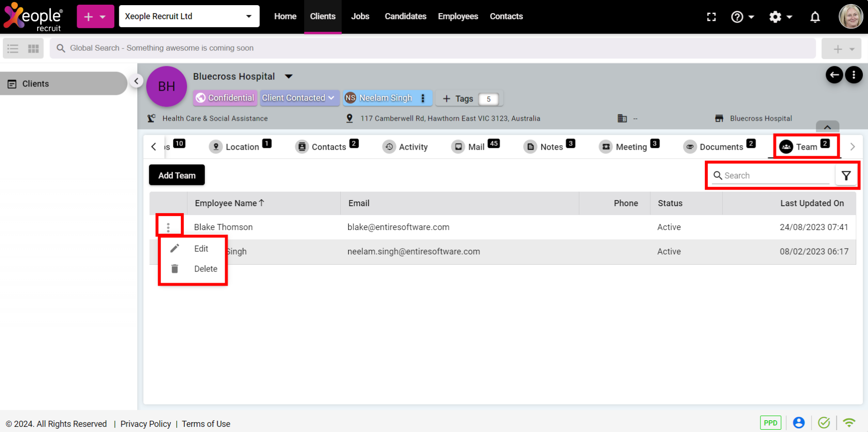Open the help question mark menu
Viewport: 868px width, 432px height.
743,17
